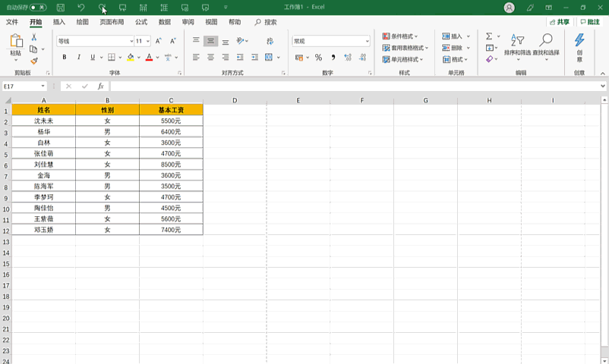Viewport: 609px width, 364px height.
Task: Open Find and Select menu
Action: [x=546, y=47]
